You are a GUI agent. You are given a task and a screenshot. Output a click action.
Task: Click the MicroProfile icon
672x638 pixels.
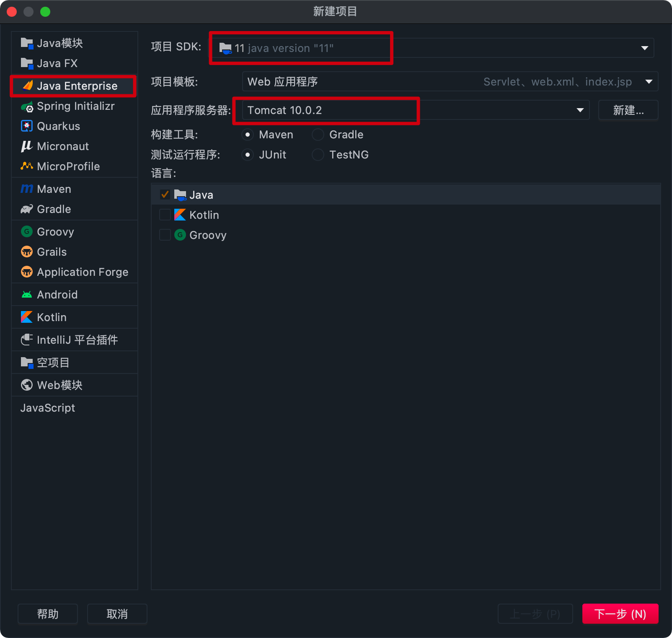click(x=27, y=166)
